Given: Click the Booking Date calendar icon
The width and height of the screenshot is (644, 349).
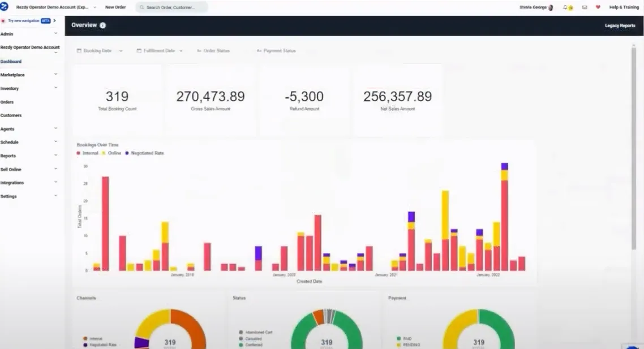Looking at the screenshot, I should (79, 51).
